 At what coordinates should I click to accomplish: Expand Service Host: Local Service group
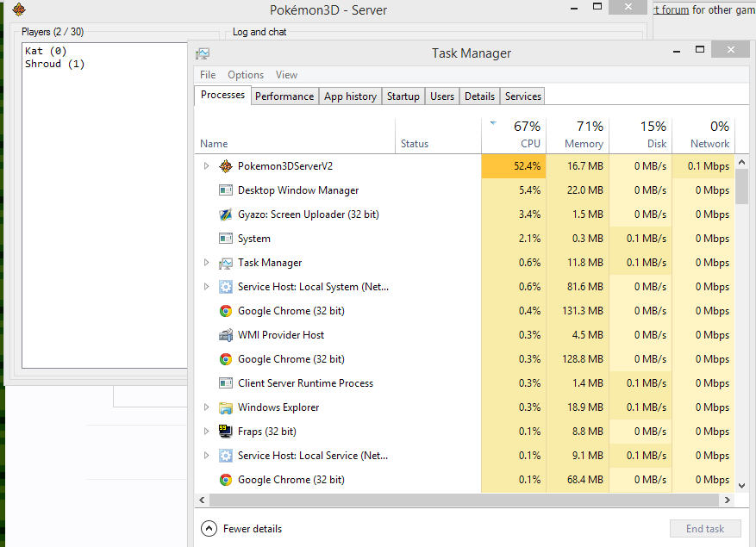[206, 455]
